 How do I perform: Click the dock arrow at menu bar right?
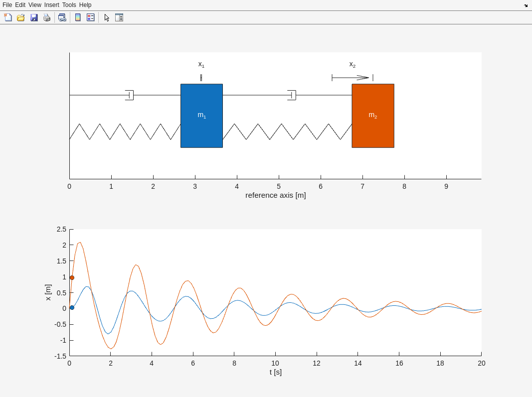click(526, 5)
